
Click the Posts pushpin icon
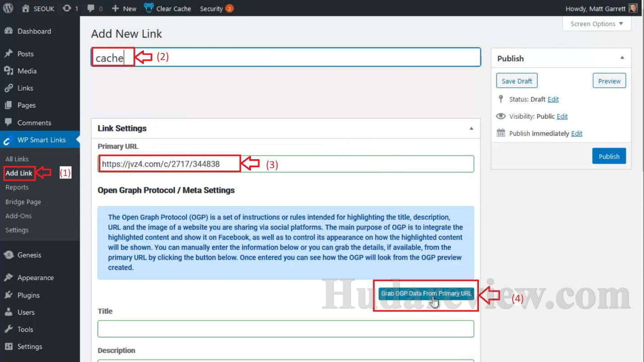pyautogui.click(x=8, y=54)
